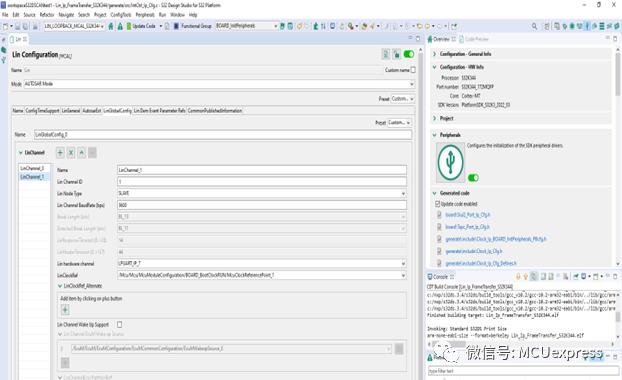Viewport: 622px width, 380px height.
Task: Click the green plus icon for LinChannel
Action: (60, 153)
